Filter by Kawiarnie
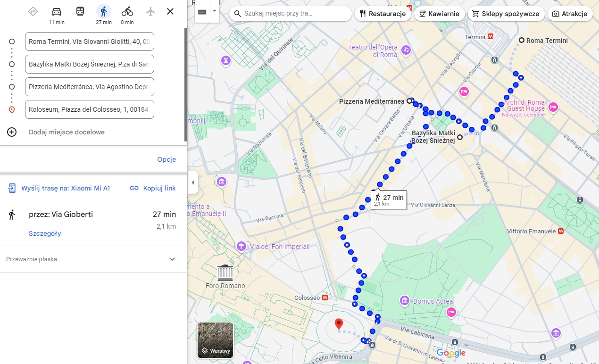Screen dimensions: 599x364 point(439,14)
